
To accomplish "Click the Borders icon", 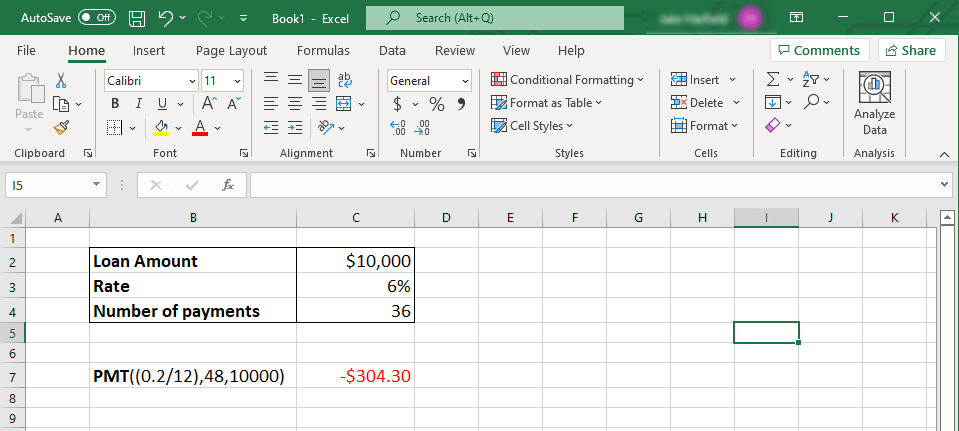I will pos(114,127).
